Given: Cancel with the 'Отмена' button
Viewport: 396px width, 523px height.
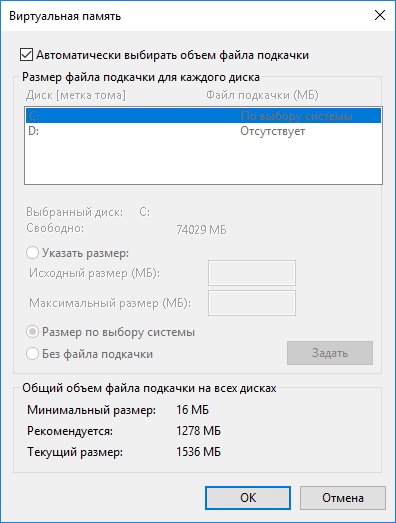Looking at the screenshot, I should tap(343, 498).
